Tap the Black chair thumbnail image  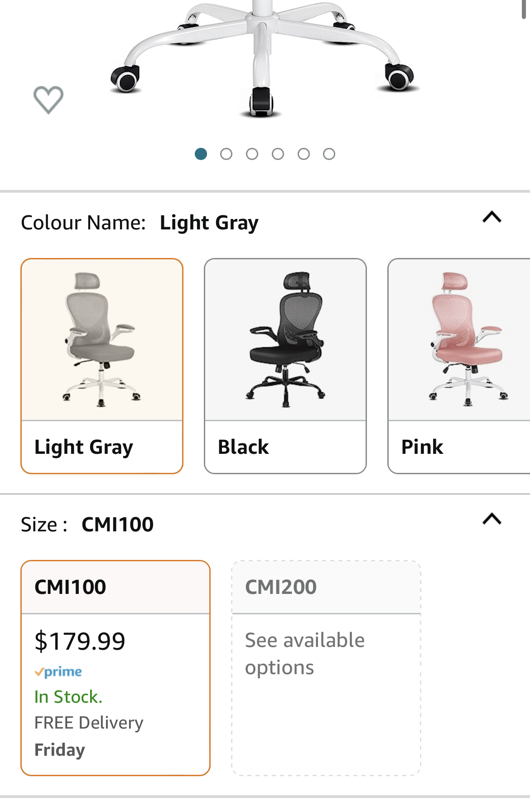pyautogui.click(x=285, y=340)
